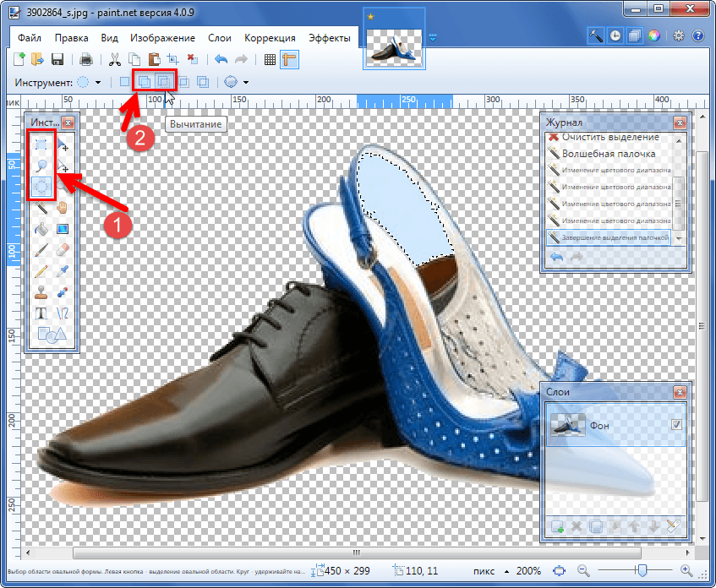716x588 pixels.
Task: Click the Cut scissors icon
Action: tap(115, 59)
